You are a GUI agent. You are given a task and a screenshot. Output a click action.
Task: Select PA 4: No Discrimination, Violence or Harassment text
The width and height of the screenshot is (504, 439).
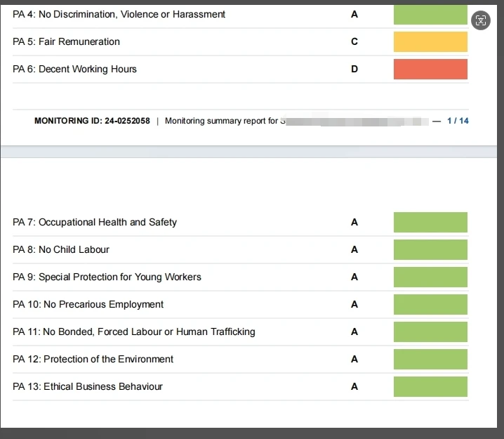(119, 14)
